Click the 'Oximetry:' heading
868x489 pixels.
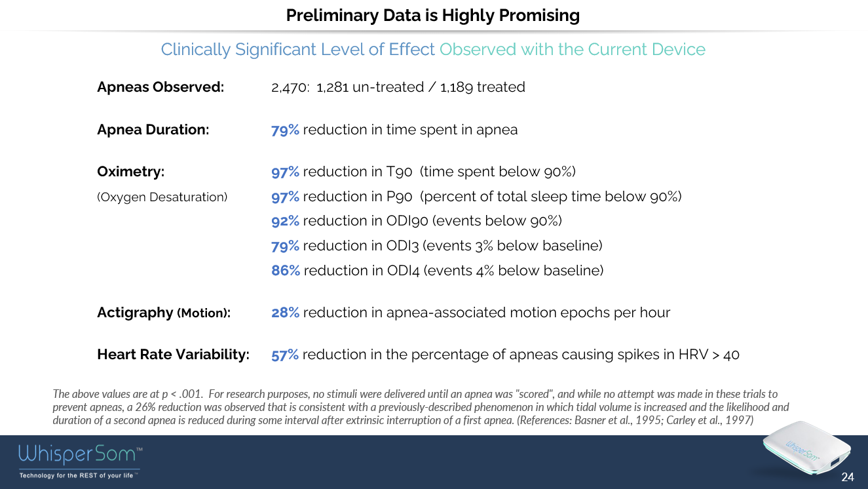click(x=131, y=172)
